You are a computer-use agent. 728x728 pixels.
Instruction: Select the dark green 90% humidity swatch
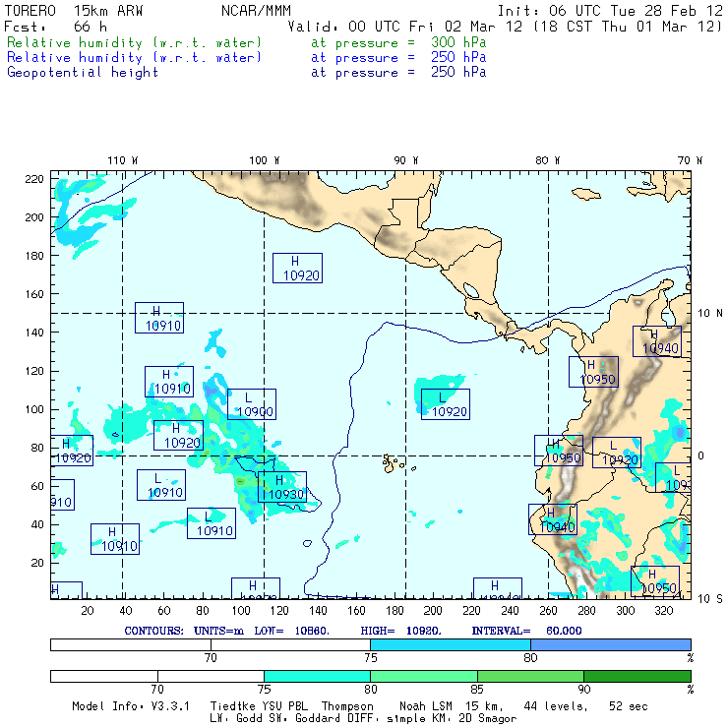click(x=637, y=676)
